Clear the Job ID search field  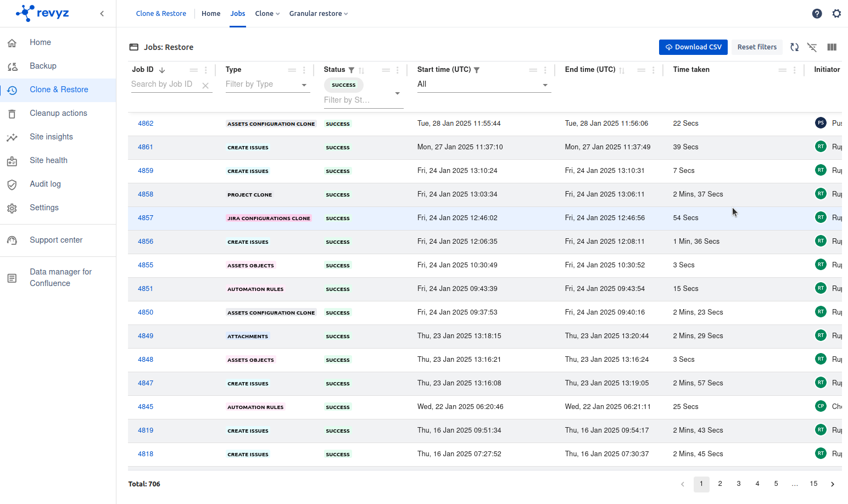(205, 86)
